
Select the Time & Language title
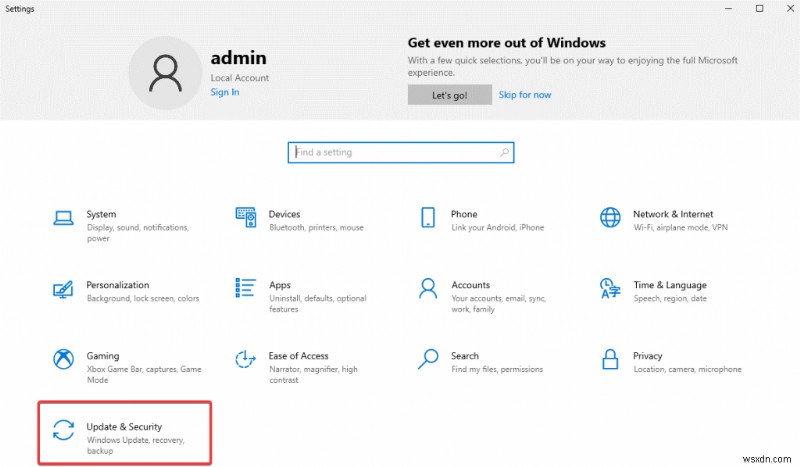coord(670,285)
